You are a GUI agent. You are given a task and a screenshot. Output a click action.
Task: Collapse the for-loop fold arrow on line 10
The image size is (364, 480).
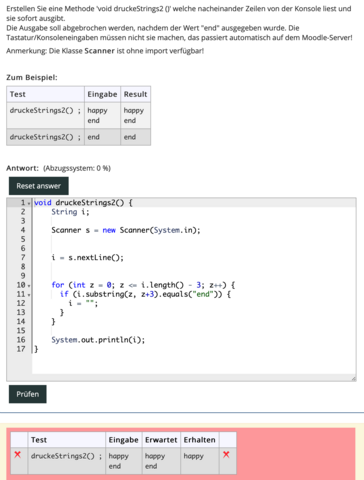(29, 285)
